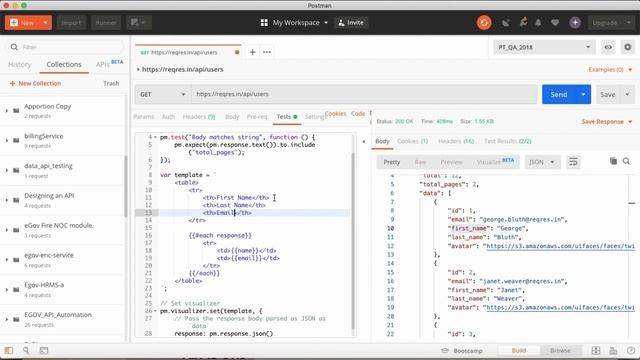Image resolution: width=640 pixels, height=360 pixels.
Task: Open the Runner button
Action: pyautogui.click(x=106, y=22)
